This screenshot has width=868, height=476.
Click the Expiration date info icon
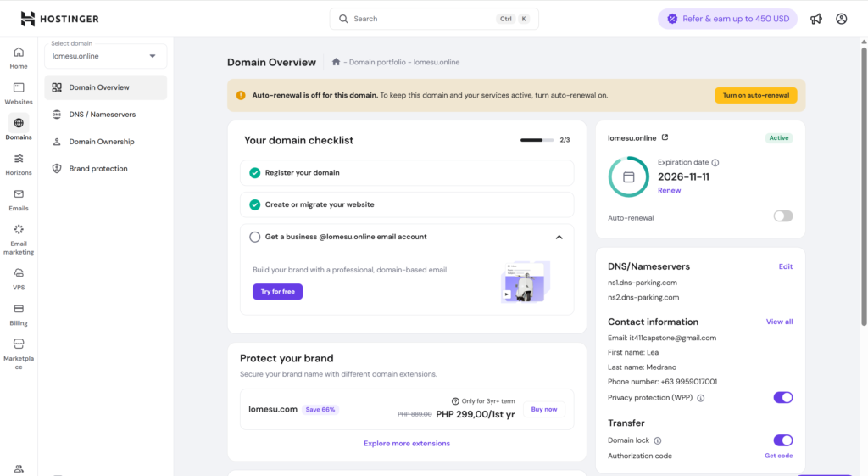pos(715,162)
